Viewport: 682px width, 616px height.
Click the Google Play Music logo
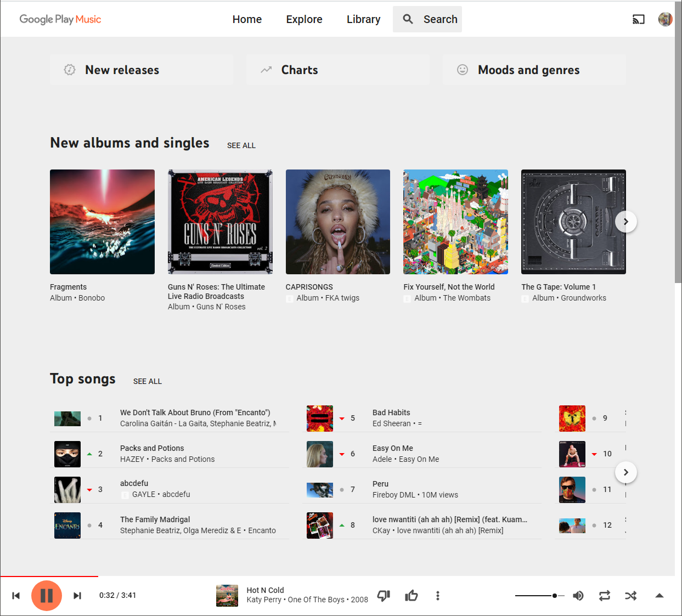[60, 19]
